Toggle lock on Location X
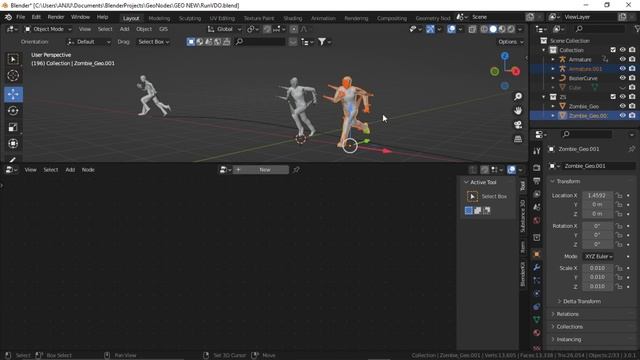Screen dimensions: 640x360 pos(619,196)
